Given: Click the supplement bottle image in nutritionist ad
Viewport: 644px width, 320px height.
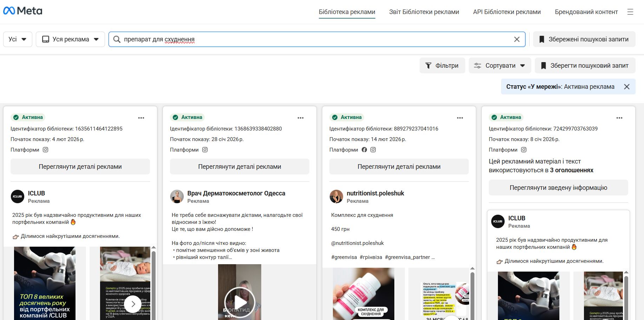Looking at the screenshot, I should (x=363, y=294).
